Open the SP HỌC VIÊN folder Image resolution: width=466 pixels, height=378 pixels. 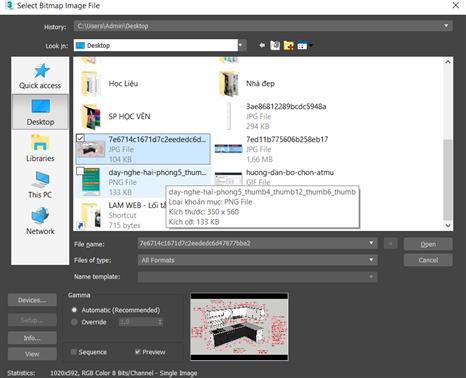[x=116, y=116]
